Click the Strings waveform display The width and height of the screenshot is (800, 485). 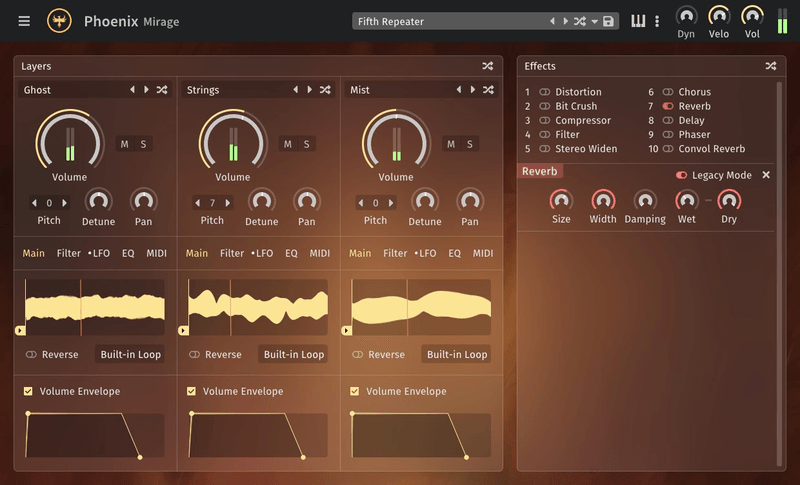coord(258,307)
